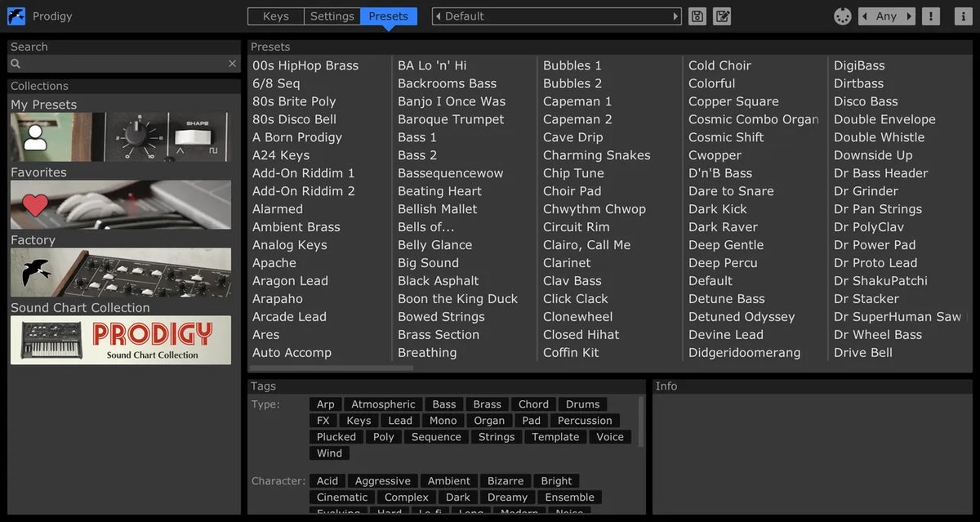The image size is (980, 522).
Task: Select the Boon the King Duck preset
Action: [457, 299]
